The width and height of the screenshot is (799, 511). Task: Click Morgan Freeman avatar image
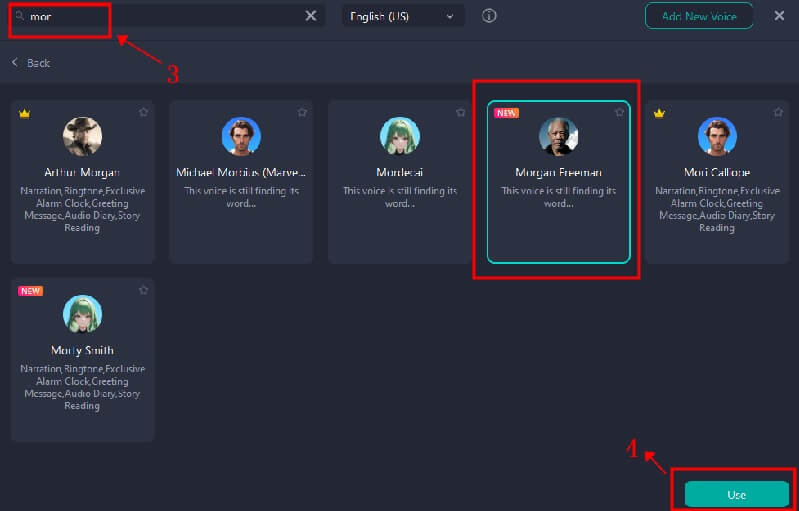(558, 136)
